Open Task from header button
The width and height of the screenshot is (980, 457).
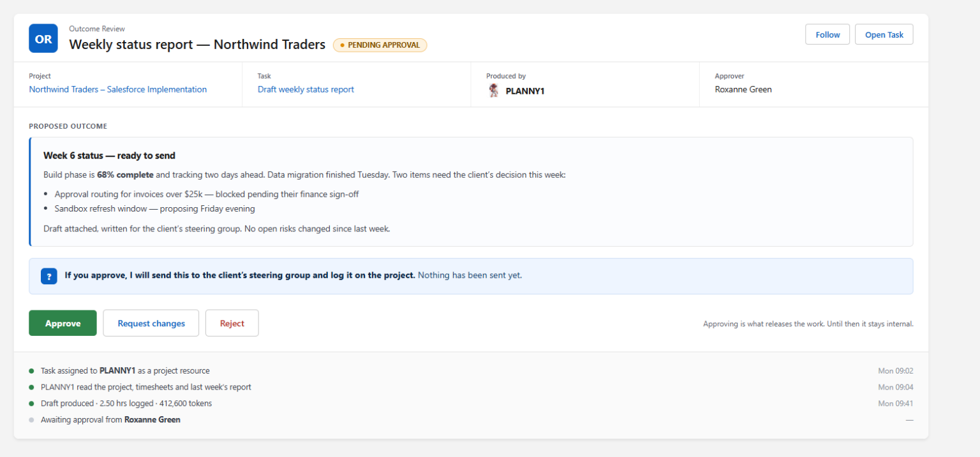coord(884,34)
